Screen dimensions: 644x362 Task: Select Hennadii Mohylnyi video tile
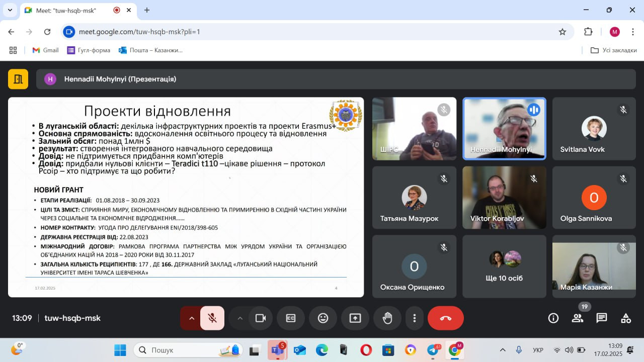(x=504, y=128)
